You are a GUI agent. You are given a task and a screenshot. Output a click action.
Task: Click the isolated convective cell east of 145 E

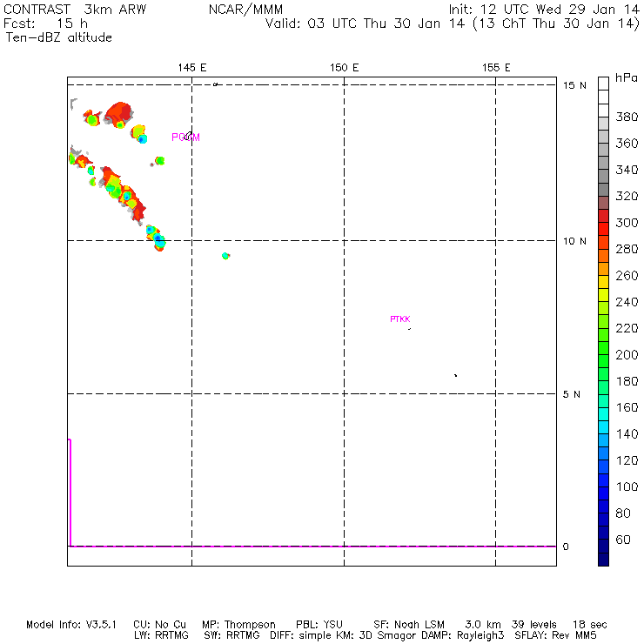coord(225,256)
